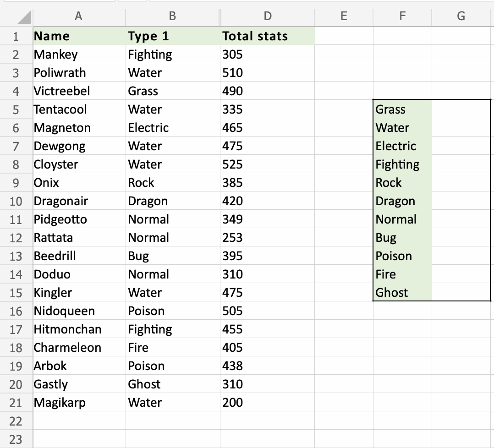
Task: Select column F header
Action: pyautogui.click(x=402, y=16)
